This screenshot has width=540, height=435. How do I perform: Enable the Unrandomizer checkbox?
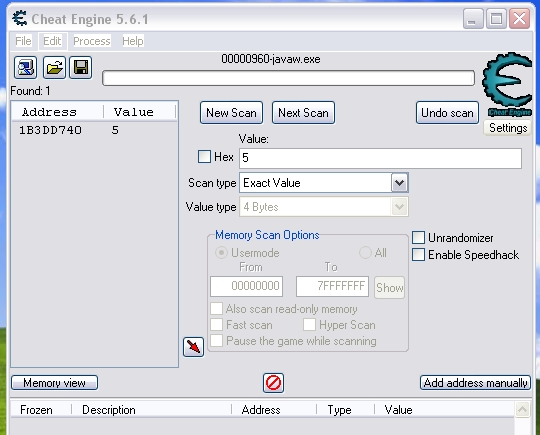pyautogui.click(x=418, y=238)
